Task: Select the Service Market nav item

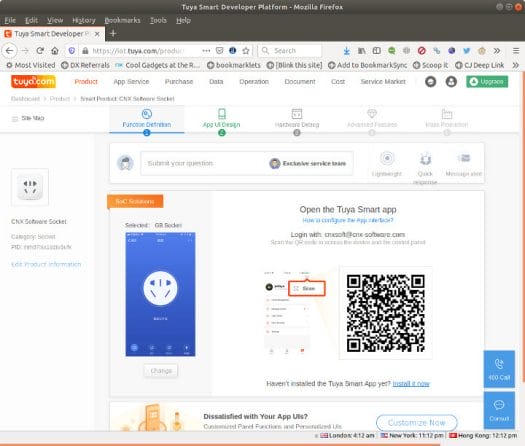Action: coord(383,82)
